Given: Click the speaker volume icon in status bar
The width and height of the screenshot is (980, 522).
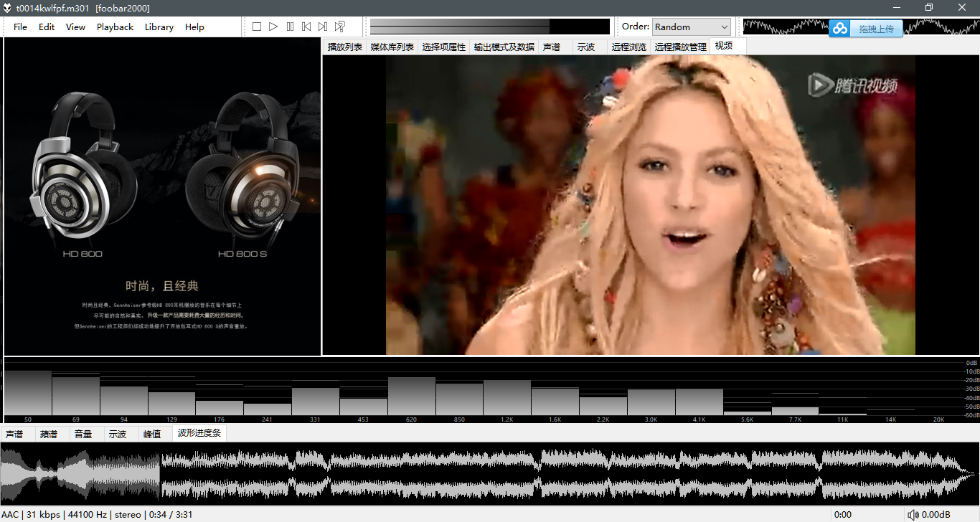Looking at the screenshot, I should [913, 515].
